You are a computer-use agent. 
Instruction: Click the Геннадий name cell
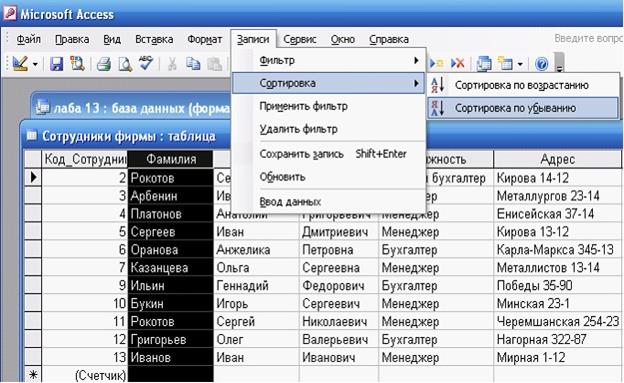pyautogui.click(x=256, y=285)
